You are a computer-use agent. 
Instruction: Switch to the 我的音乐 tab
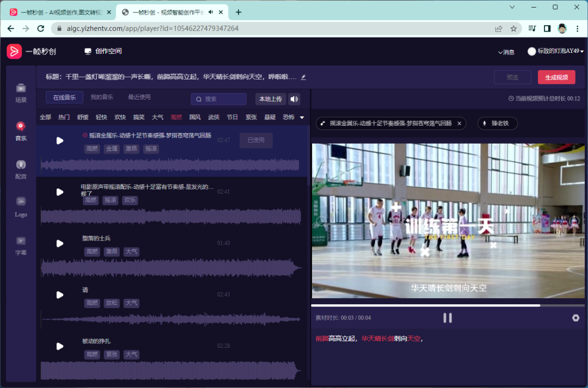coord(102,97)
